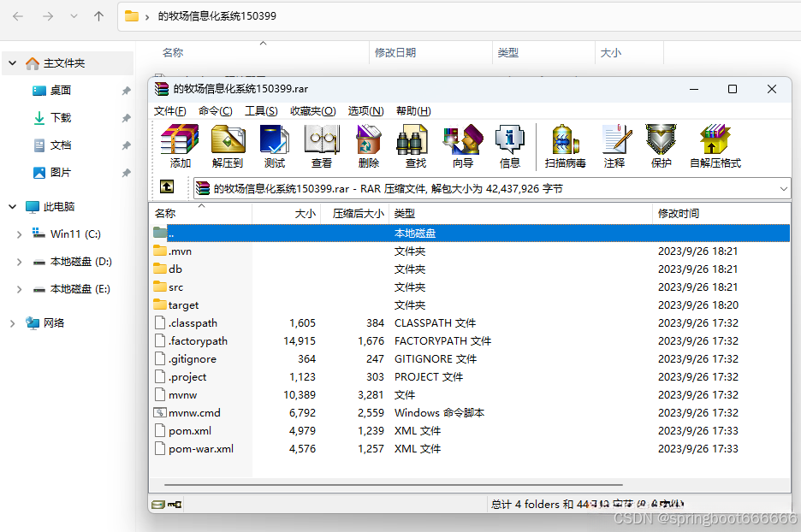Click the 自解压格式 (SFX) icon

click(x=715, y=146)
